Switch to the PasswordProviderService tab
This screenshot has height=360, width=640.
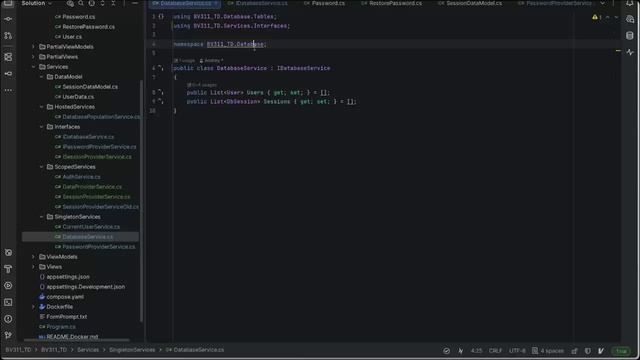click(555, 3)
